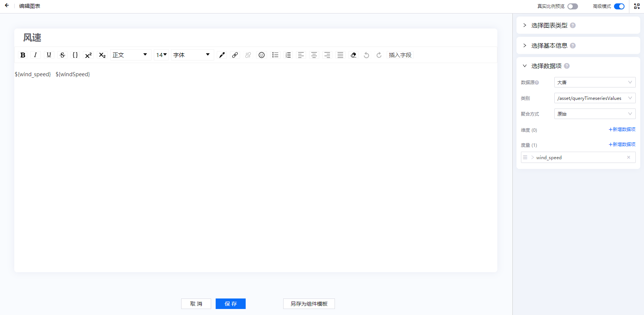This screenshot has height=315, width=644.
Task: Click ${windSpeed} in the editor body
Action: tap(73, 74)
